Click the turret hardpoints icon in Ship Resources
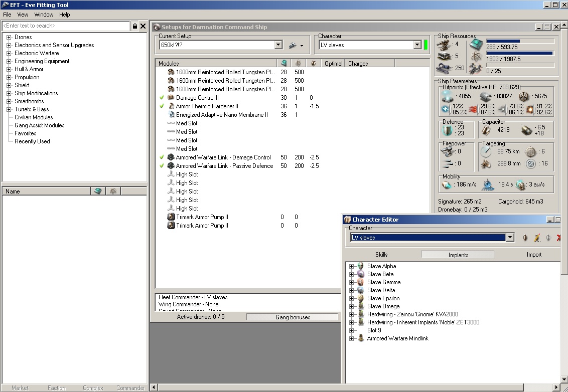568x392 pixels. pyautogui.click(x=444, y=45)
